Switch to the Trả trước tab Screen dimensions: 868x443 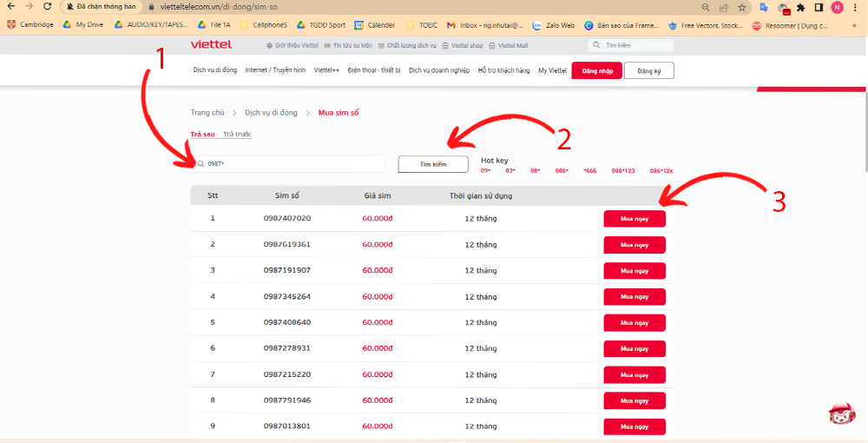pos(237,134)
